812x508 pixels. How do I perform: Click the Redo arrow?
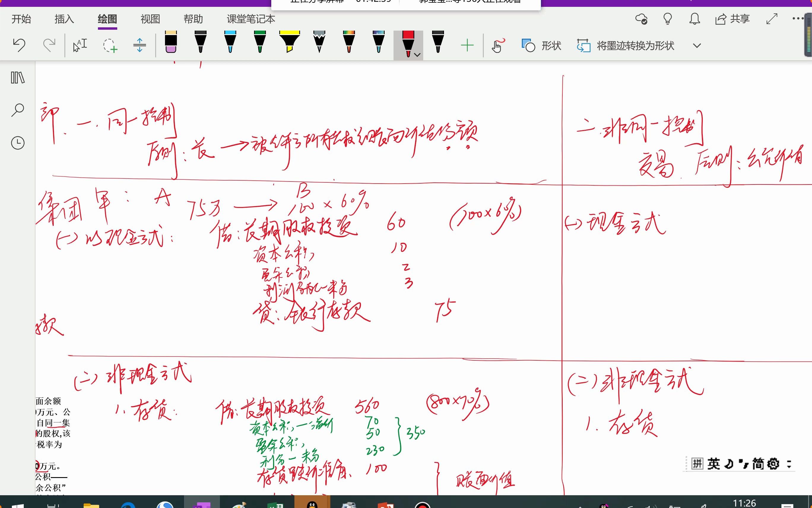click(49, 45)
